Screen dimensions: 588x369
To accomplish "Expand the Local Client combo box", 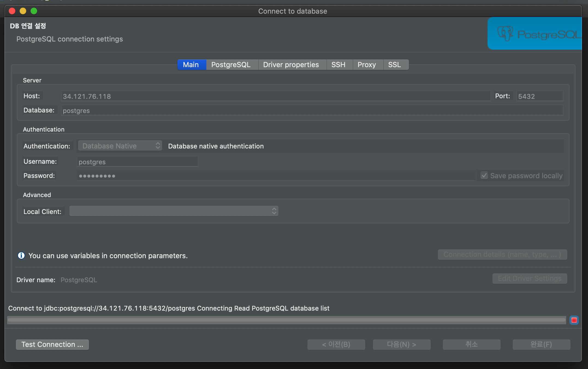I will point(174,211).
